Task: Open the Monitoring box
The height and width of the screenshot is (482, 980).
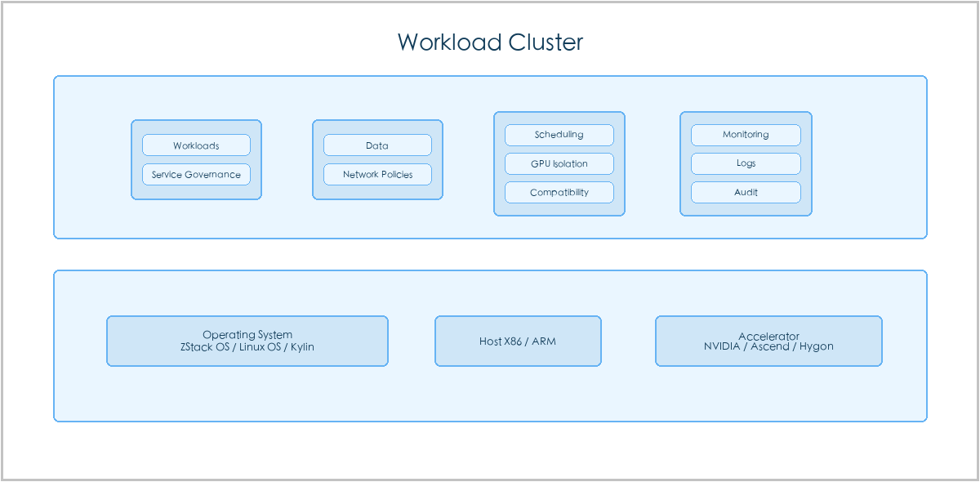Action: pyautogui.click(x=746, y=135)
